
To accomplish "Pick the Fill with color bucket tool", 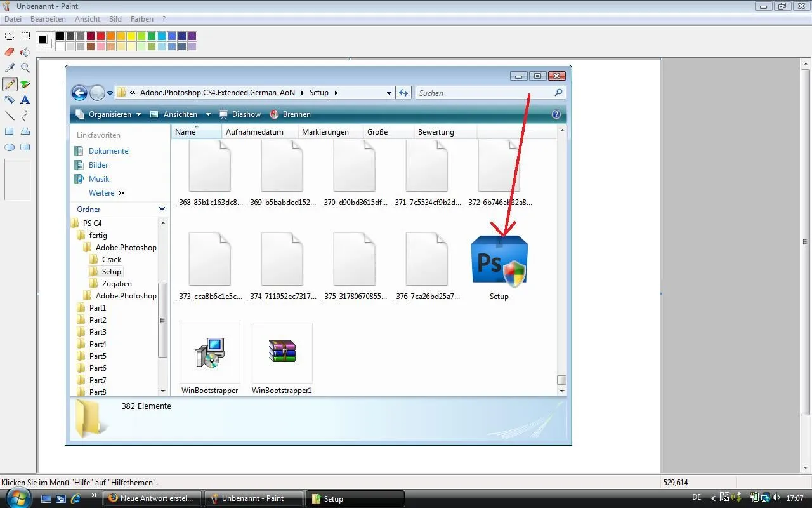I will pos(25,52).
